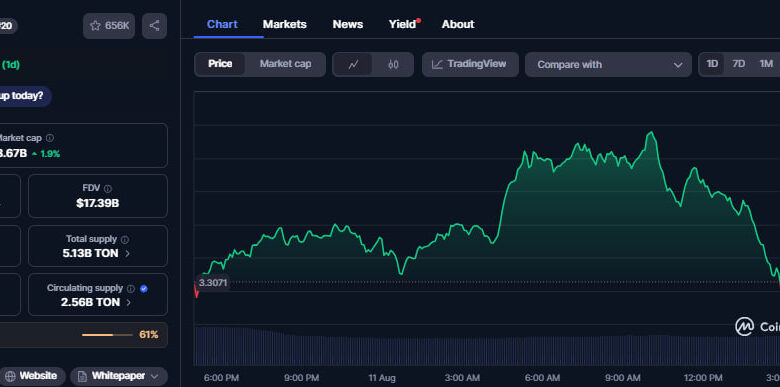Switch to candlestick chart icon
780x387 pixels.
(x=393, y=65)
